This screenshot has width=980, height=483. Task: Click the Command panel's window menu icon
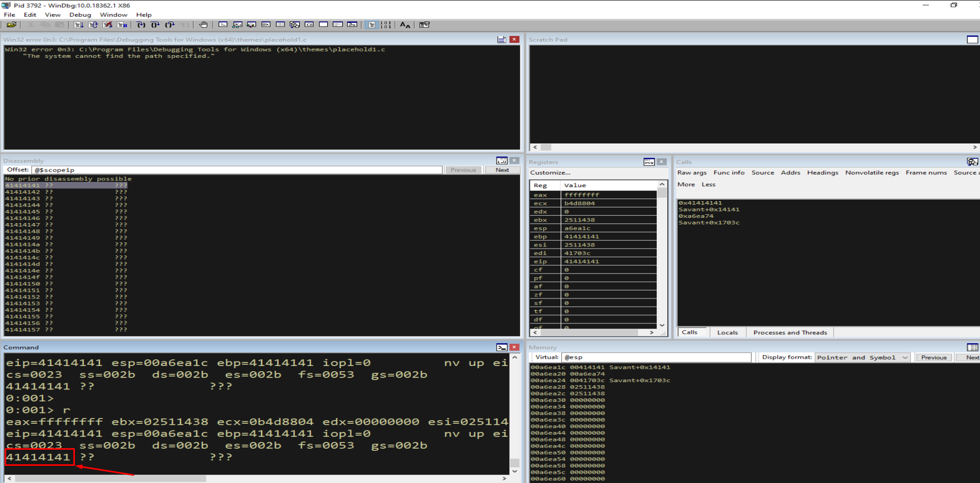coord(501,347)
